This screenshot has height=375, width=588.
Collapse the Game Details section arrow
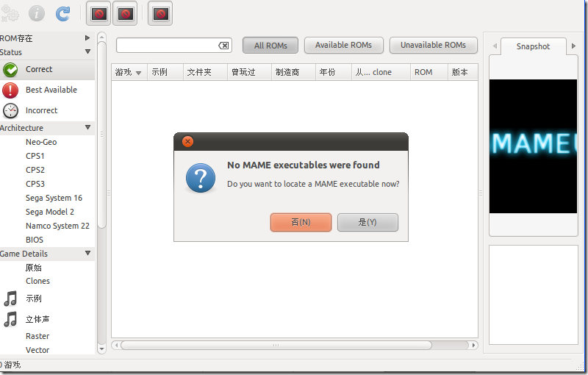(87, 253)
